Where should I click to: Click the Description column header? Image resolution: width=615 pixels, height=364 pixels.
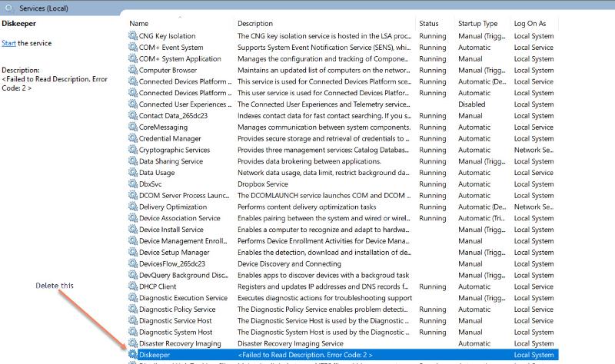(x=255, y=24)
